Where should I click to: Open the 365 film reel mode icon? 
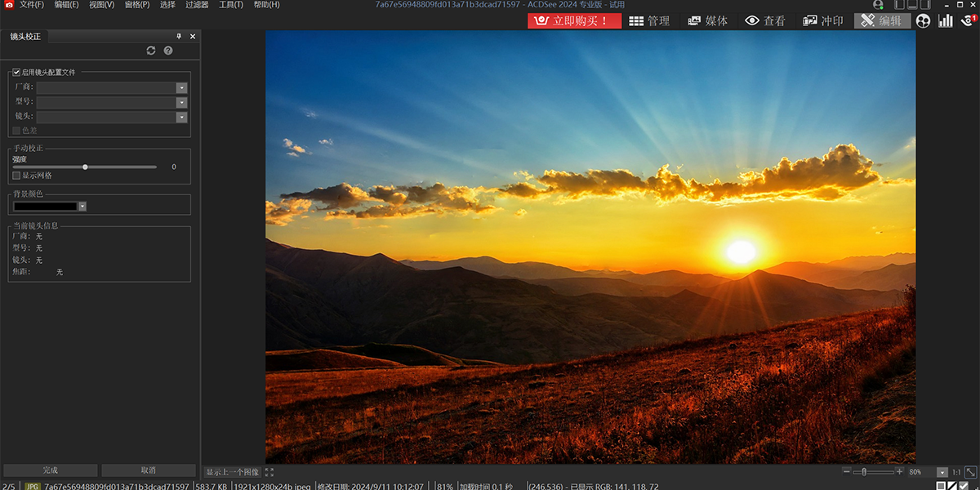coord(923,21)
